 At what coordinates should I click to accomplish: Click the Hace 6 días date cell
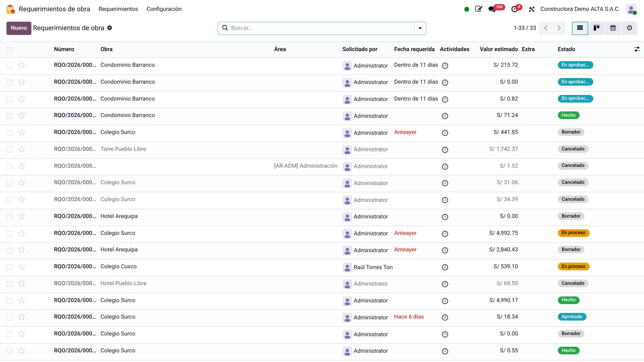click(409, 317)
